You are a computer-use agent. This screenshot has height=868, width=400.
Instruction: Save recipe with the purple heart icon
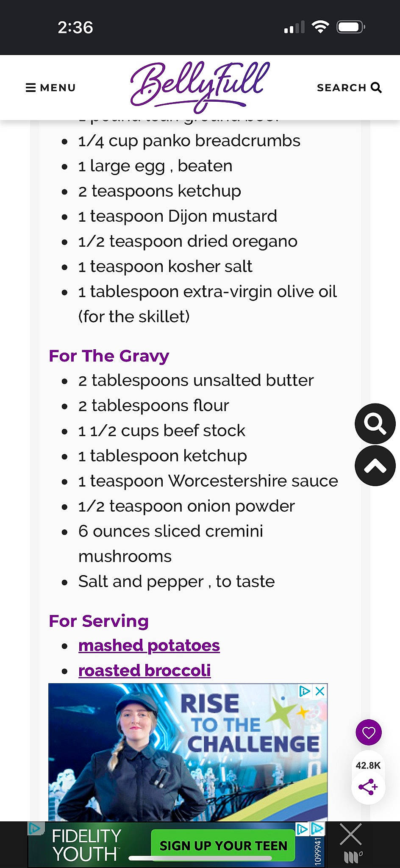coord(369,732)
